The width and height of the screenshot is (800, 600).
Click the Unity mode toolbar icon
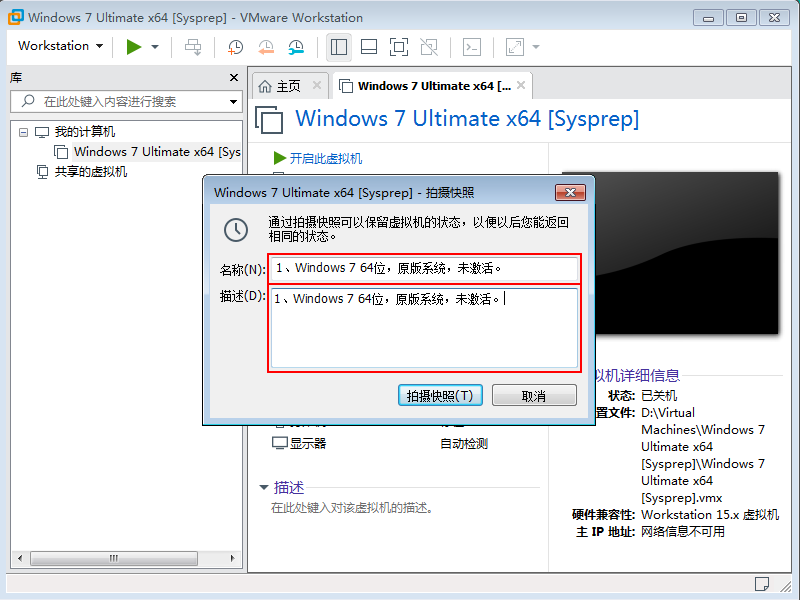tap(429, 47)
